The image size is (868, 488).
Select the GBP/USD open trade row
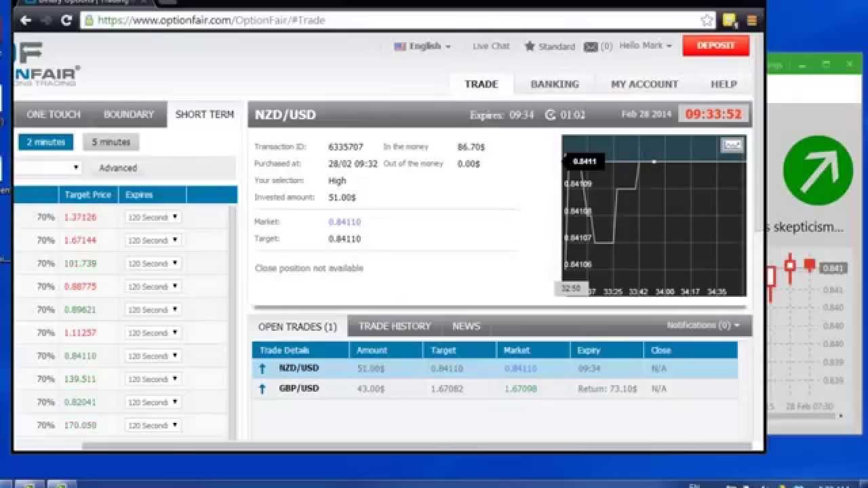[x=495, y=389]
